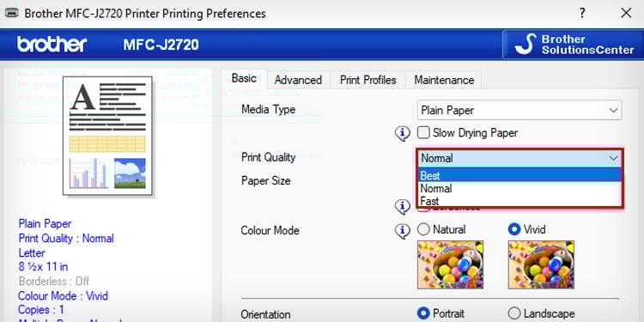Switch to the Advanced tab
The image size is (644, 322).
coord(298,80)
